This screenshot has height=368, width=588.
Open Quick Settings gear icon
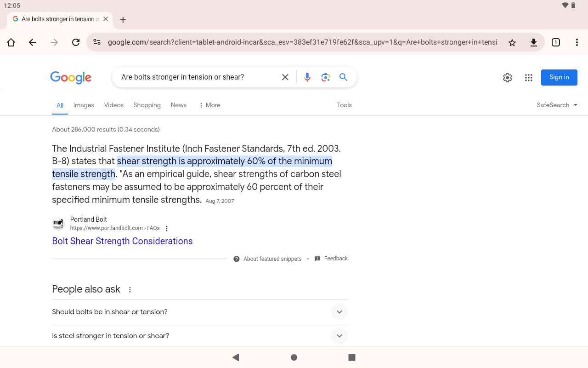(x=508, y=78)
